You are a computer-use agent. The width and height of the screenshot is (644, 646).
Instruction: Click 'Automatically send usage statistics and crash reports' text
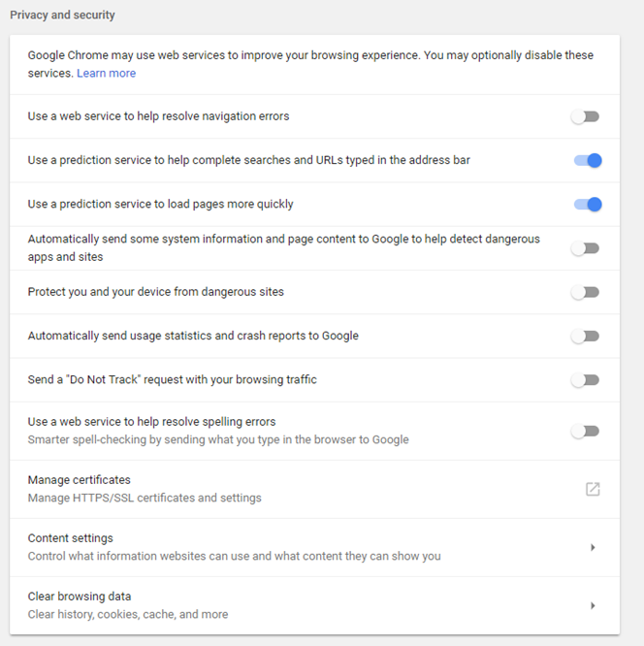pyautogui.click(x=193, y=336)
